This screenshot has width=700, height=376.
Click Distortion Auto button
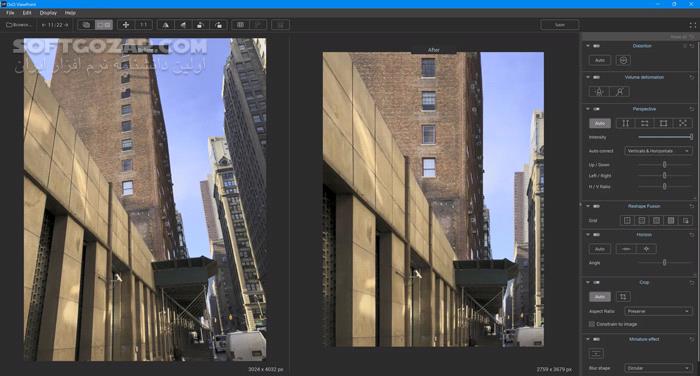pos(600,60)
